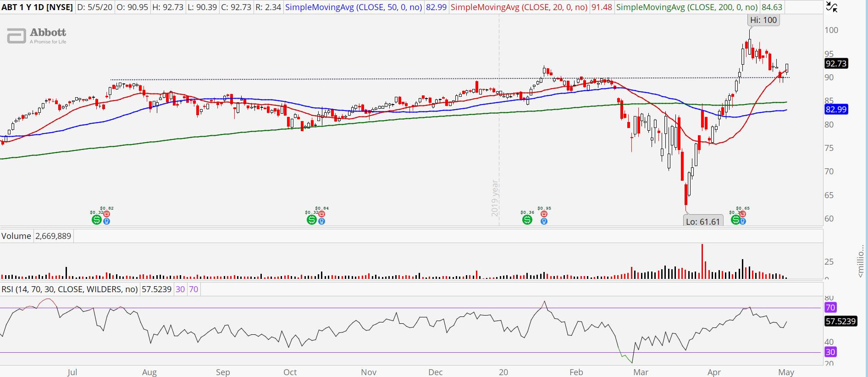Click the blue earnings lightbulb icon in July

[107, 221]
